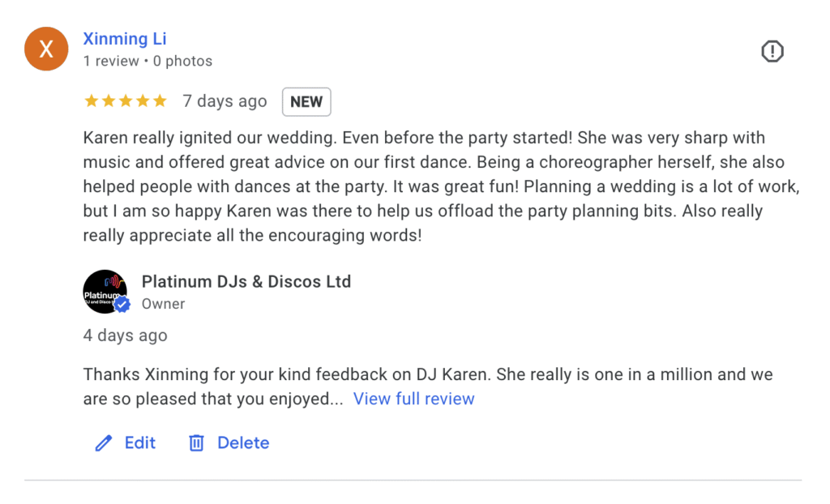Click the first gold star of the rating

[91, 101]
